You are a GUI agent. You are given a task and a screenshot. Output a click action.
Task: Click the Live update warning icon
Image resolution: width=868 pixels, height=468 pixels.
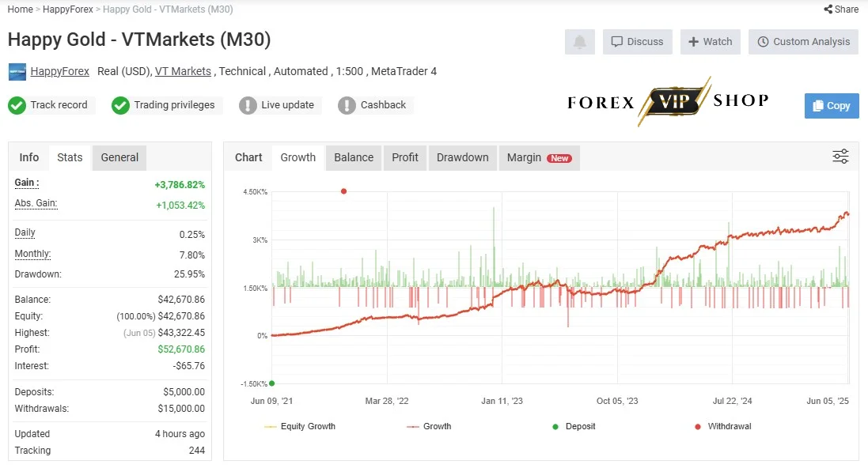coord(248,105)
